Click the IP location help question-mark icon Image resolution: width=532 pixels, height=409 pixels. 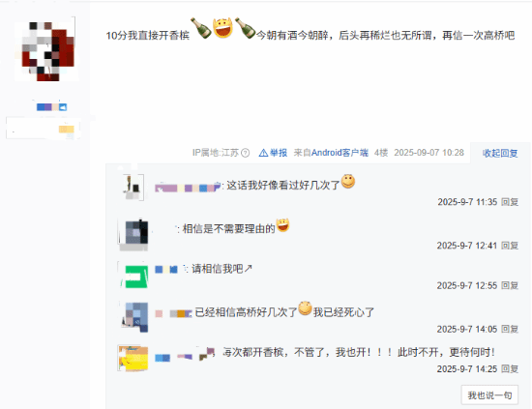tap(246, 154)
